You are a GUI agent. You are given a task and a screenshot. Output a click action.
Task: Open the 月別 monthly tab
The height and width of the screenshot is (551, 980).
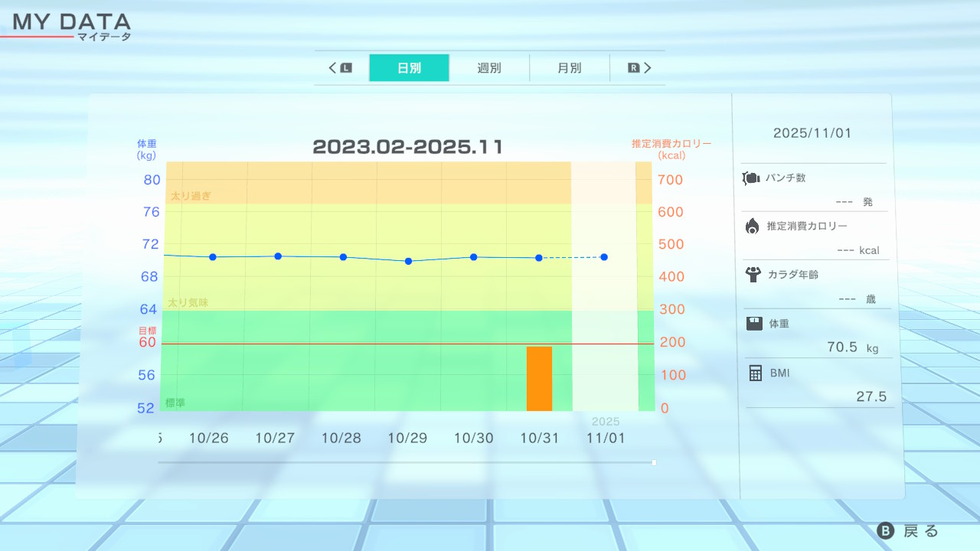(x=569, y=68)
